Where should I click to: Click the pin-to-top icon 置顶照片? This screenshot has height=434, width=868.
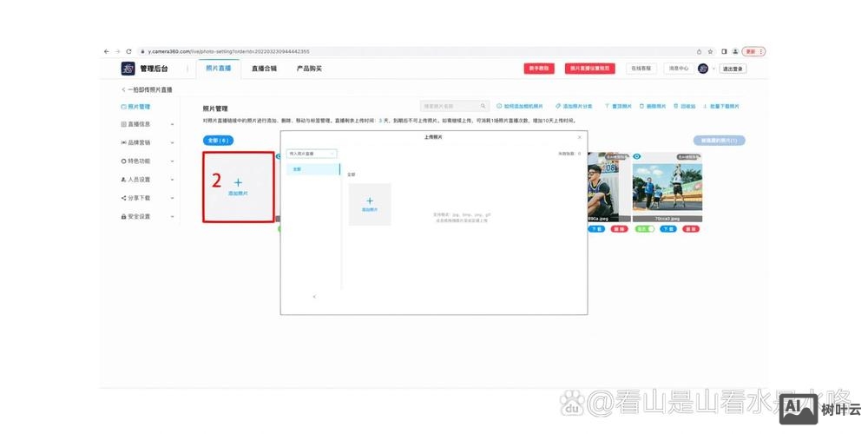pyautogui.click(x=607, y=106)
